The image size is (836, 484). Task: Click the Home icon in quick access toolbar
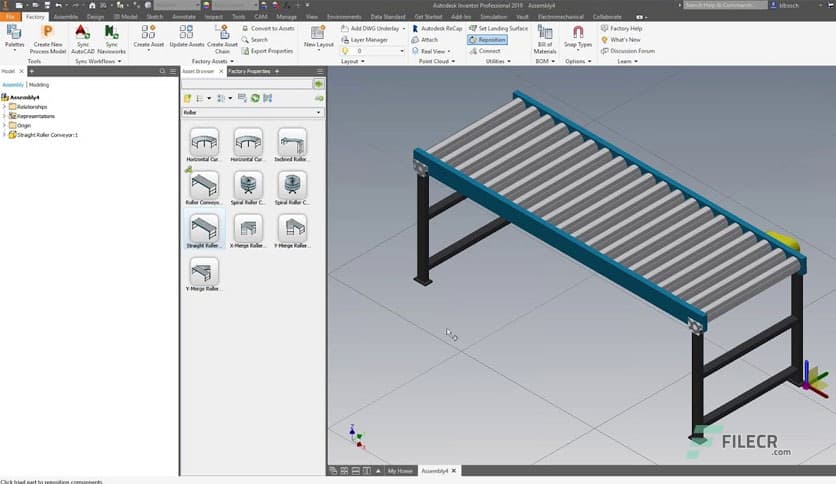[92, 5]
